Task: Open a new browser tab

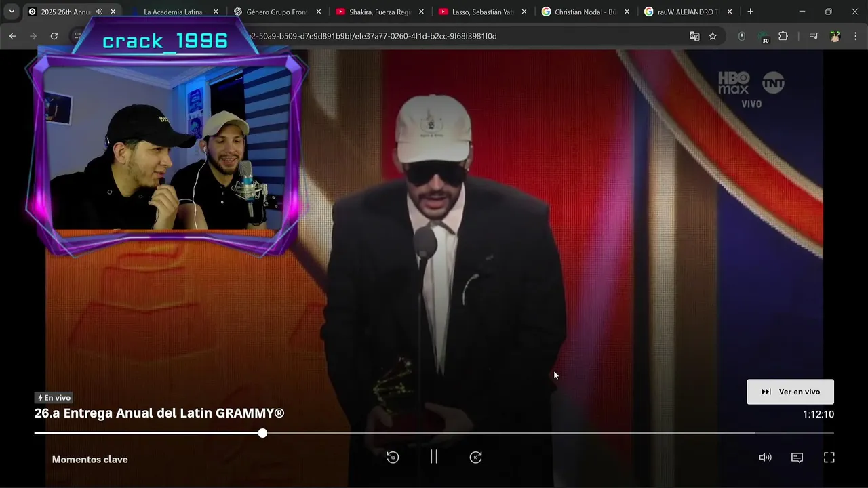Action: (x=750, y=12)
